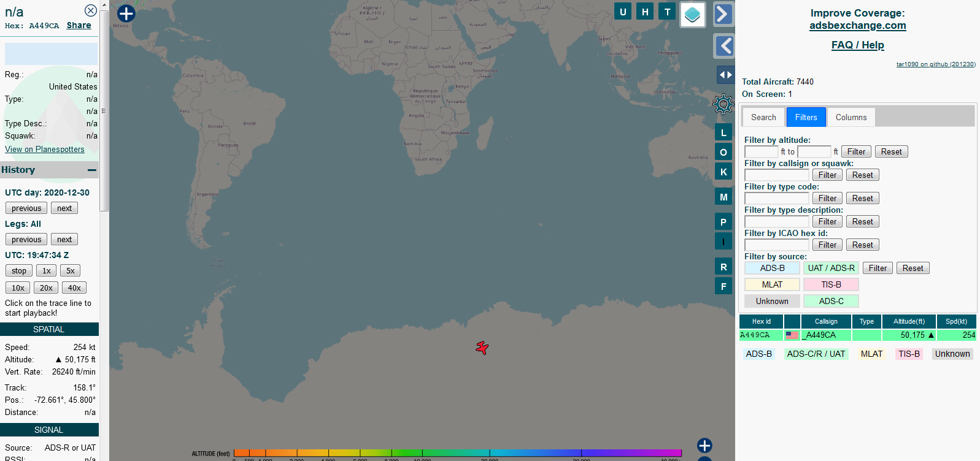Sort the table by the Hex id column
Screen dimensions: 980x461
761,321
